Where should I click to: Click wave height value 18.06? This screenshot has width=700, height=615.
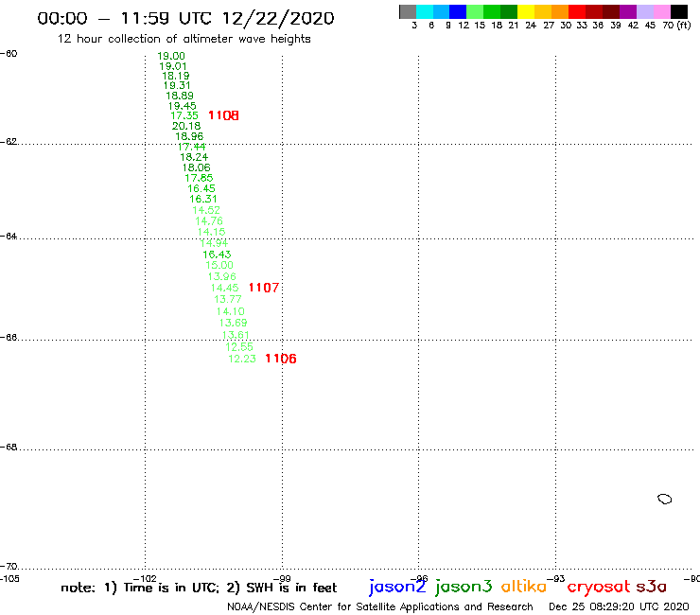pos(197,167)
